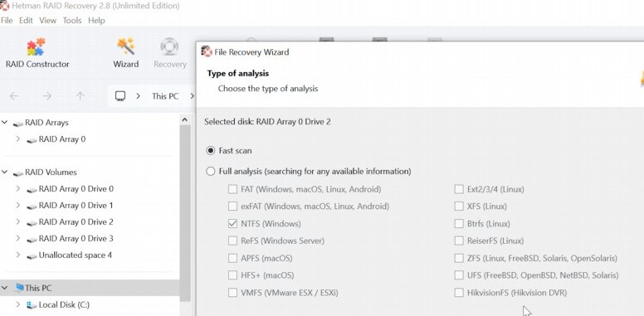Select Unallocated space 4 in the tree
This screenshot has width=644, height=316.
click(x=76, y=255)
